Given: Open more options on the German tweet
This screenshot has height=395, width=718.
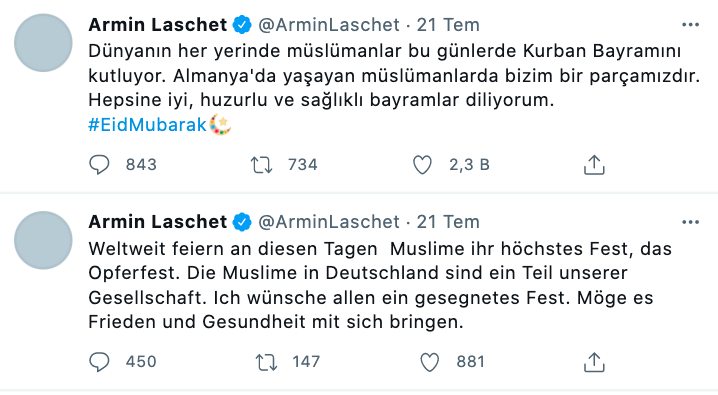Looking at the screenshot, I should tap(691, 222).
